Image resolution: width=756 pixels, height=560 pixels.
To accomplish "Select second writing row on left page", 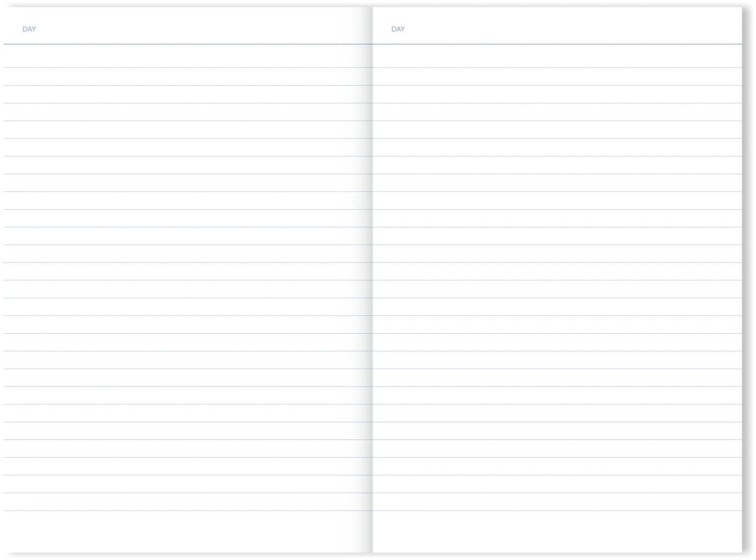I will coord(187,77).
